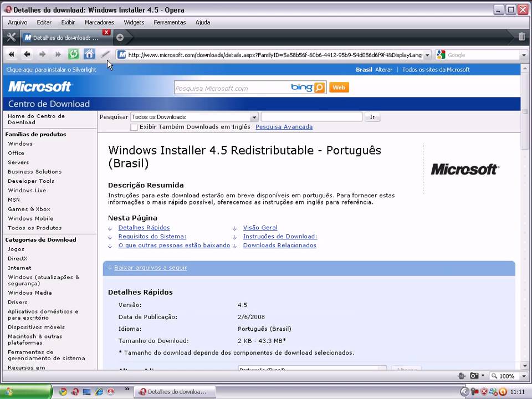
Task: Click the Pesquisa Microsoft.com search field
Action: click(232, 88)
